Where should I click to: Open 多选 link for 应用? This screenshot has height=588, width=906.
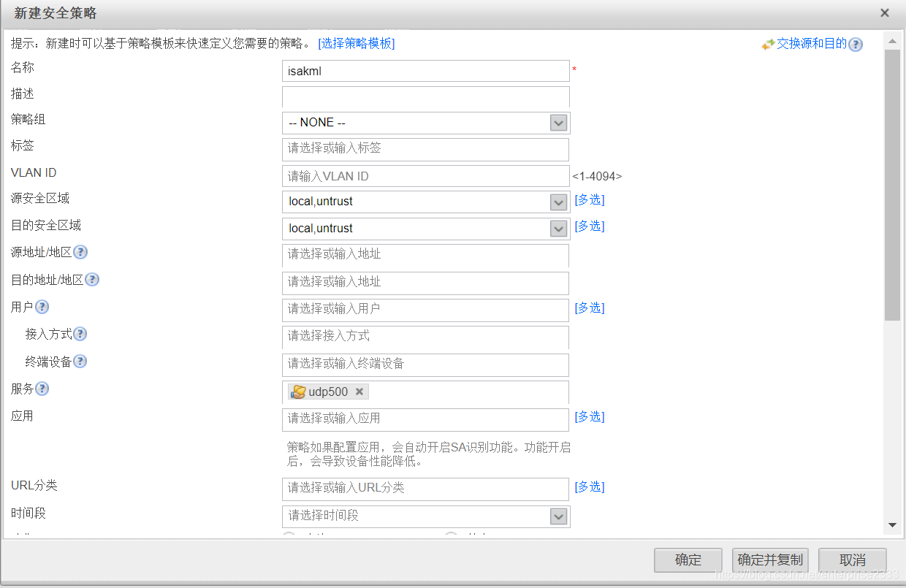coord(590,417)
